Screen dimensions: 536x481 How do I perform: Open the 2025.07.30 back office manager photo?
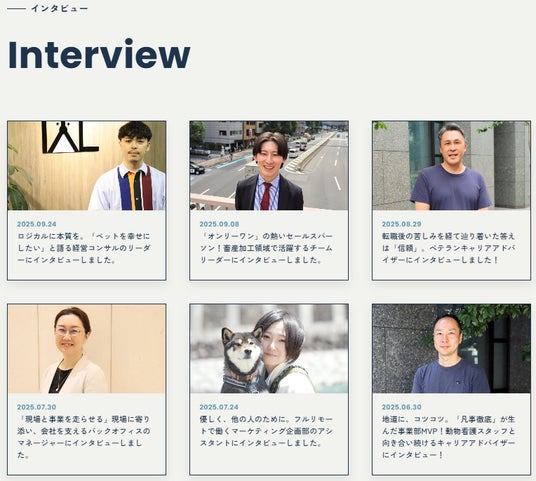87,349
